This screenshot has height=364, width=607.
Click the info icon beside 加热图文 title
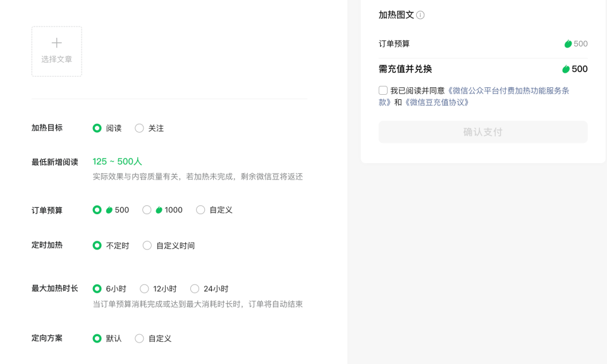click(420, 14)
